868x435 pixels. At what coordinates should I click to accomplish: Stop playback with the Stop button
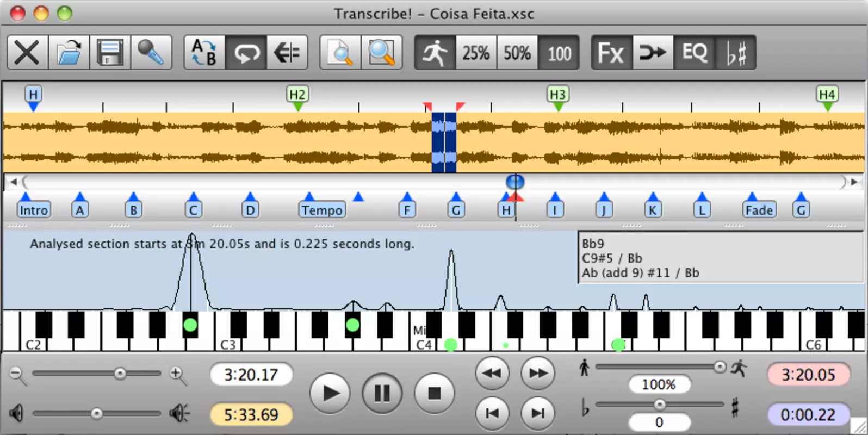click(x=434, y=393)
